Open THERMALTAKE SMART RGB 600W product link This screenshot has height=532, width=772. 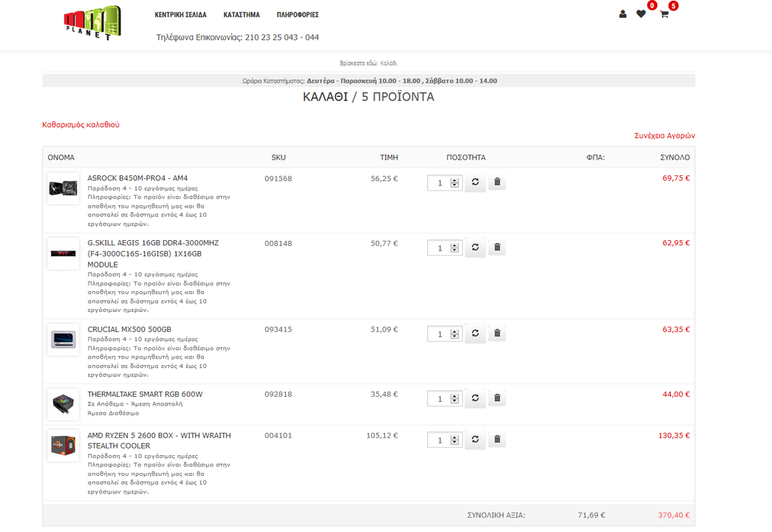pyautogui.click(x=145, y=394)
